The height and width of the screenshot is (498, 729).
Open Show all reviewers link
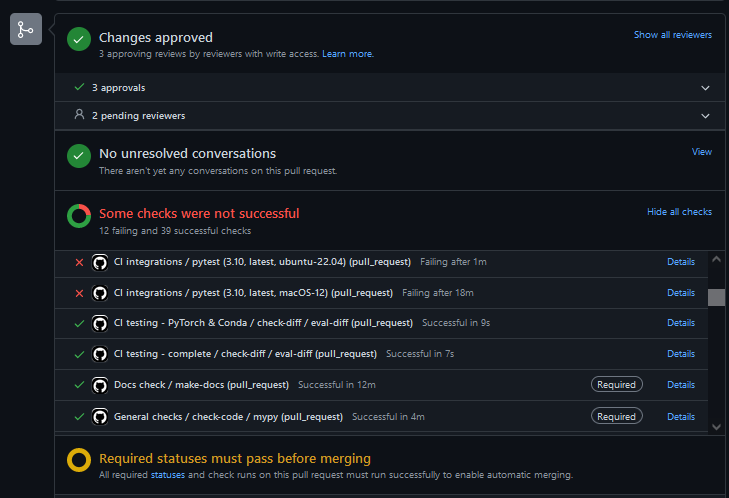673,35
